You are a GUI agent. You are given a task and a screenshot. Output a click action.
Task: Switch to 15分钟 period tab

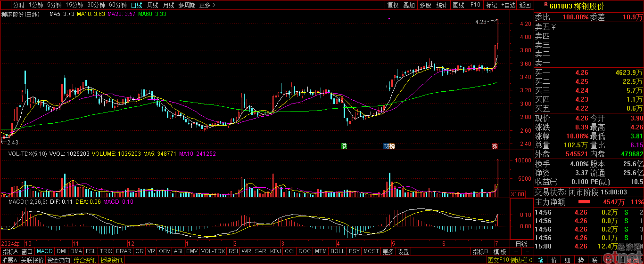coord(74,5)
